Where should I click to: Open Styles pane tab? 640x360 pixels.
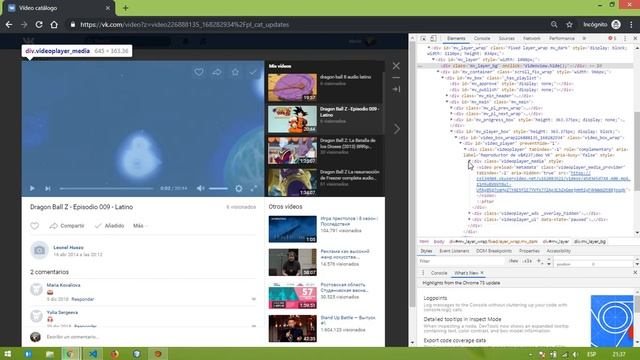(426, 251)
